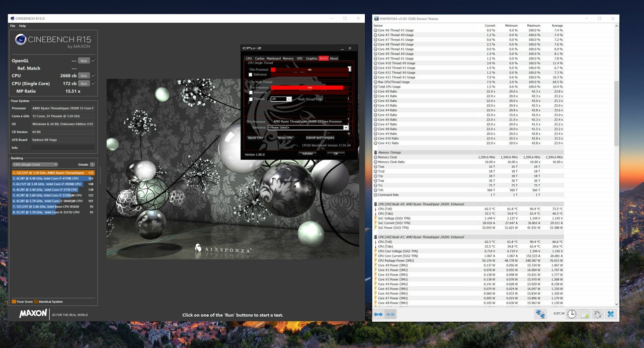Open HWiNFO network remote monitoring icon

pyautogui.click(x=540, y=314)
